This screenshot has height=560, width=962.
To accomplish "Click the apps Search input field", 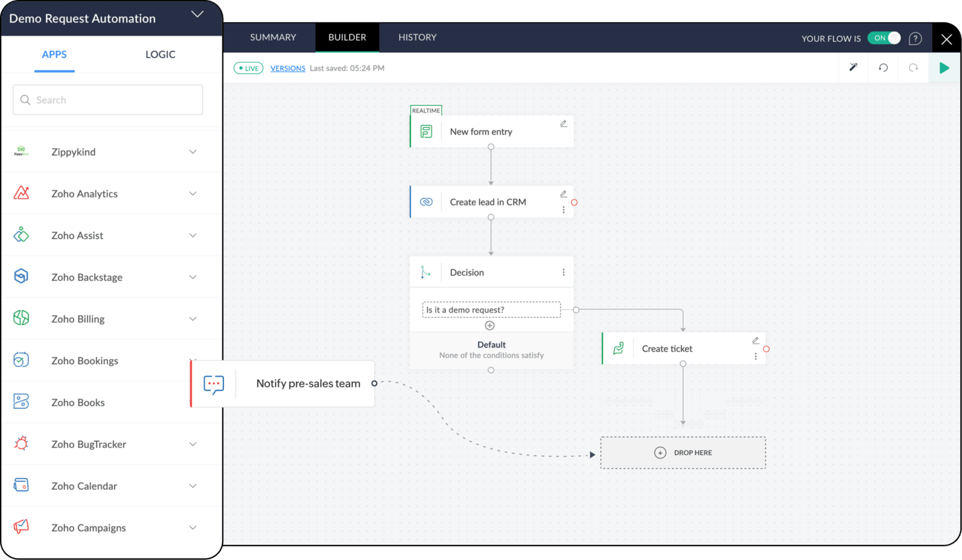I will click(x=108, y=100).
